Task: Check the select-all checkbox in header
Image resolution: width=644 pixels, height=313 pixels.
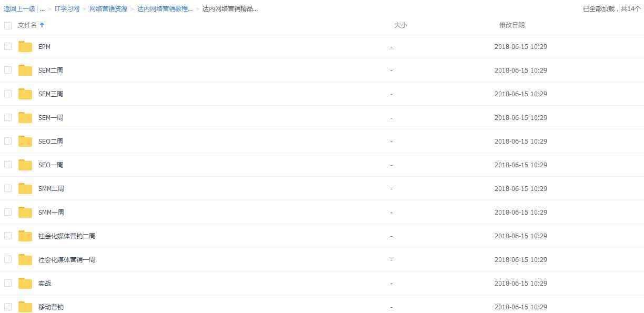Action: [x=8, y=25]
